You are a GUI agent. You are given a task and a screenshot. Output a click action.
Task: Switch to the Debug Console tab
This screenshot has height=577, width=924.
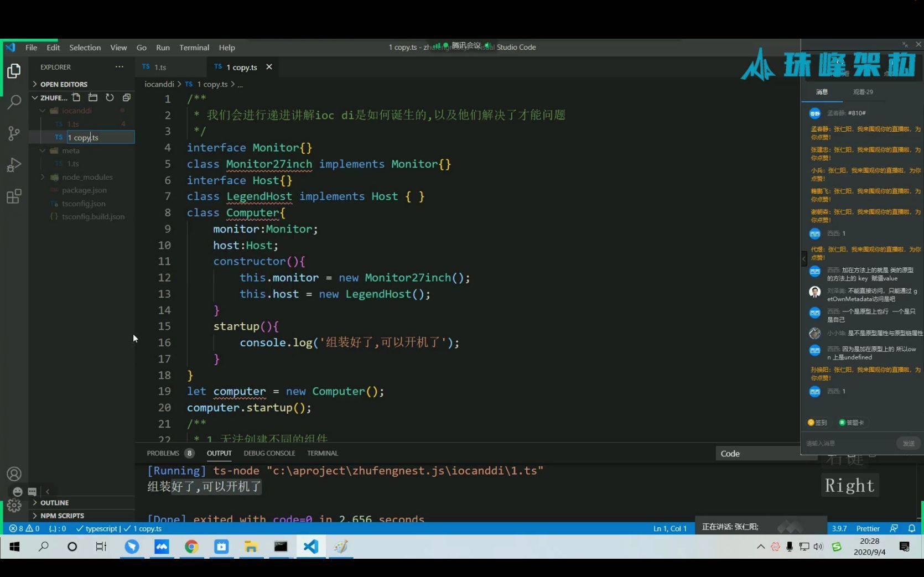click(269, 453)
